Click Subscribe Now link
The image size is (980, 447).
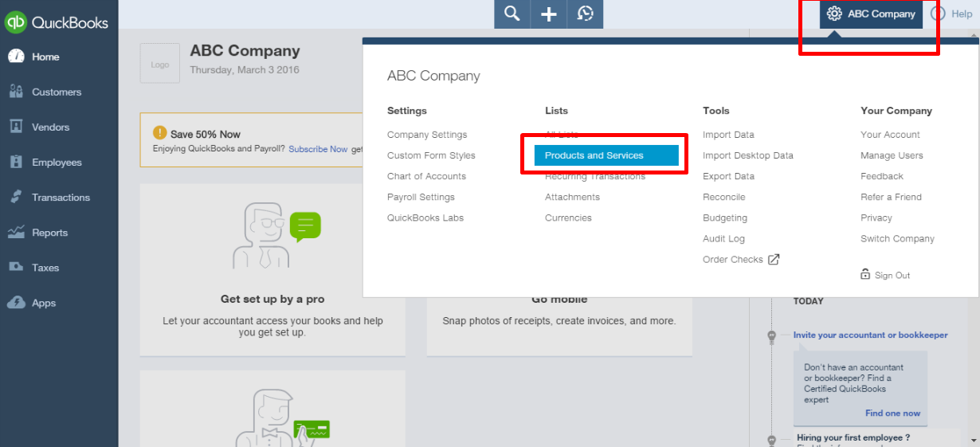point(318,149)
